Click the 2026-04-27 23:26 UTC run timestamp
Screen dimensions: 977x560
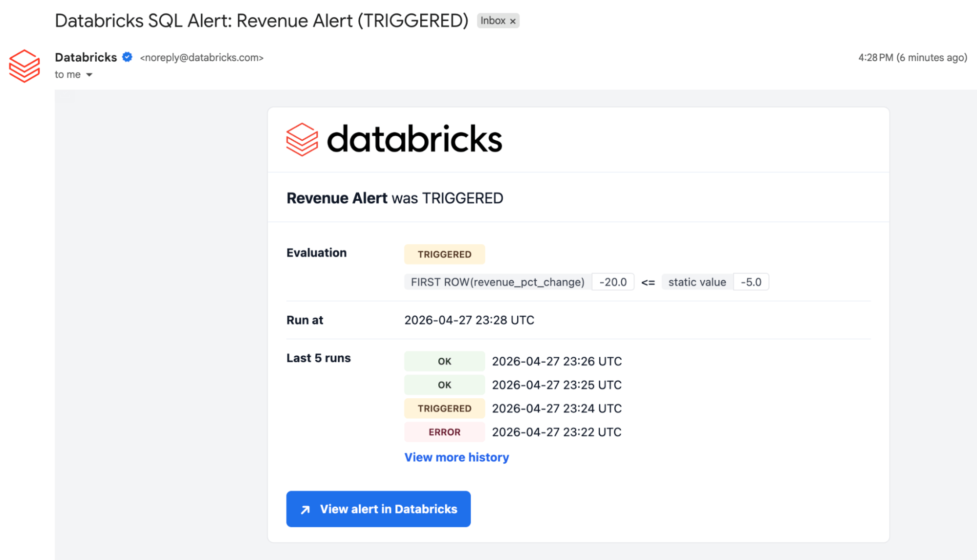557,361
